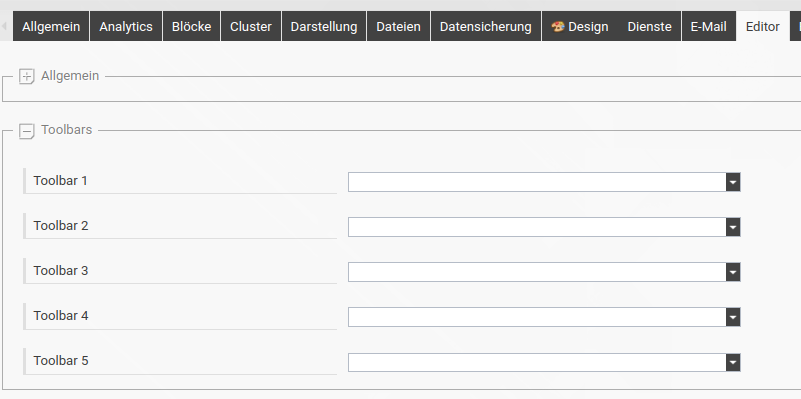Open the Datensicherung tab

tap(486, 26)
